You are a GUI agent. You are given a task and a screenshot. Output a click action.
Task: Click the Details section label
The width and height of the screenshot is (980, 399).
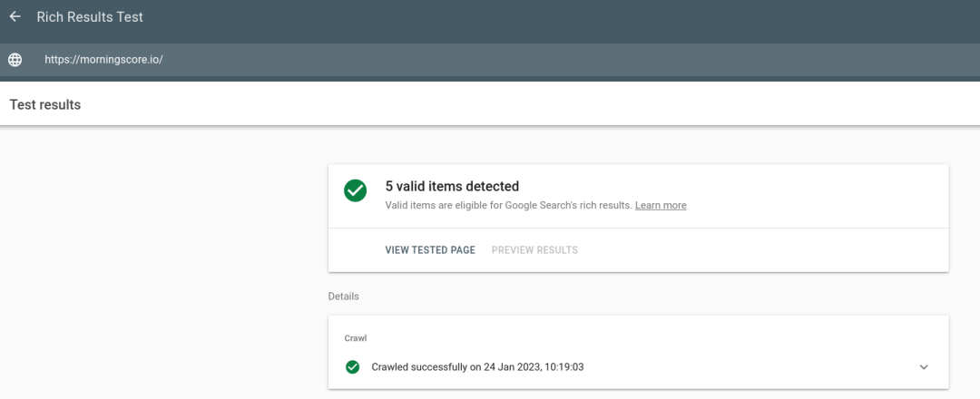click(343, 297)
